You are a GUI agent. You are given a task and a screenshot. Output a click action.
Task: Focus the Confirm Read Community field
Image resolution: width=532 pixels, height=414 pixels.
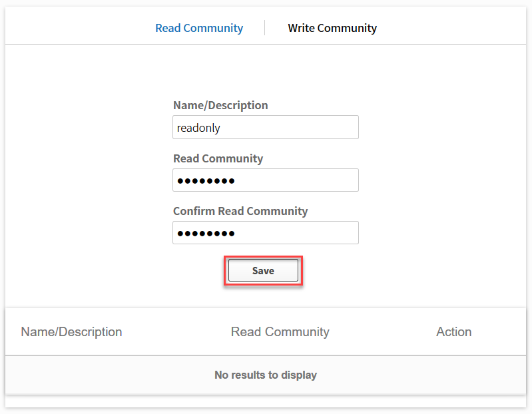click(266, 232)
